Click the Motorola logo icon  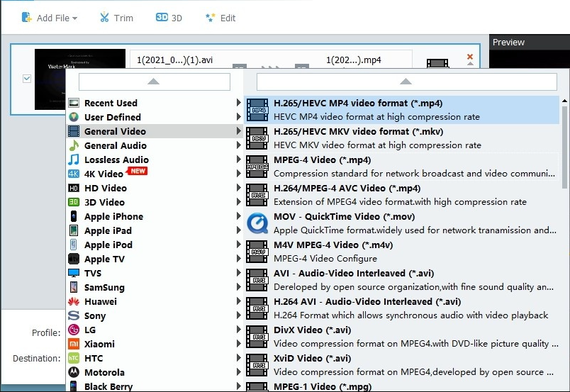74,372
